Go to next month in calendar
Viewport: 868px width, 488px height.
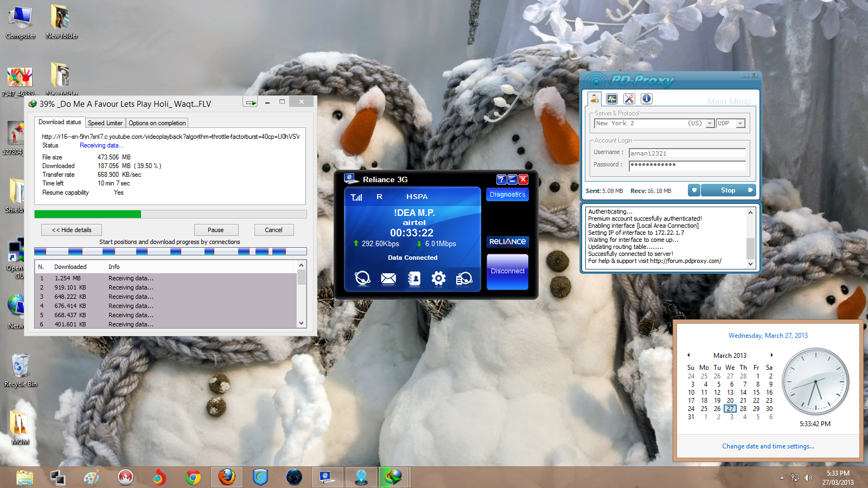[x=771, y=355]
